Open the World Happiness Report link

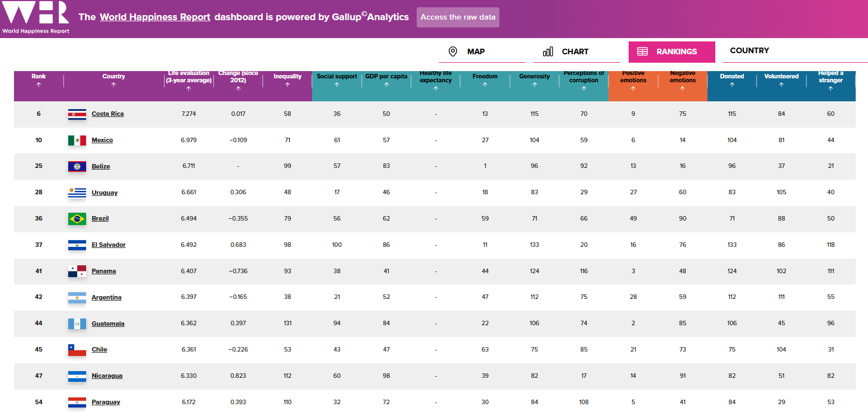tap(155, 17)
